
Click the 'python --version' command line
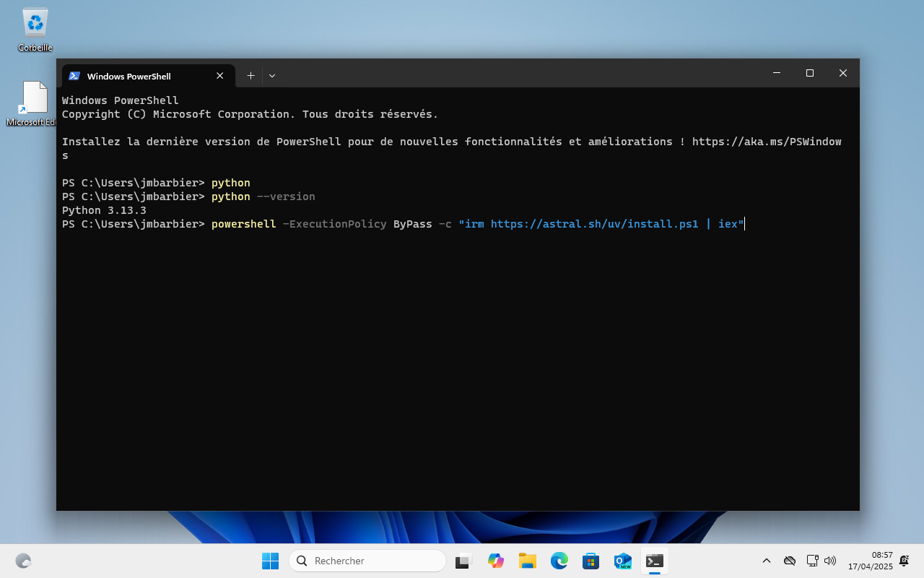[x=188, y=197]
